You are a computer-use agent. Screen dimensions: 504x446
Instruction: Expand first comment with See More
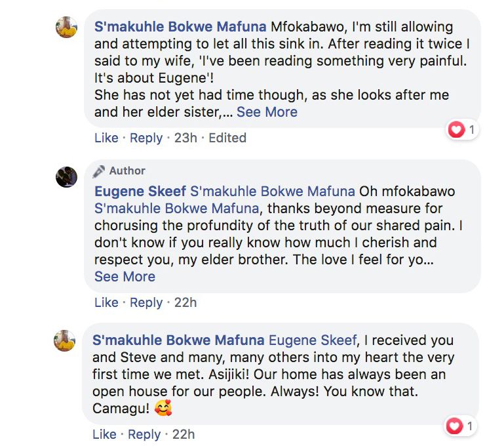click(267, 112)
